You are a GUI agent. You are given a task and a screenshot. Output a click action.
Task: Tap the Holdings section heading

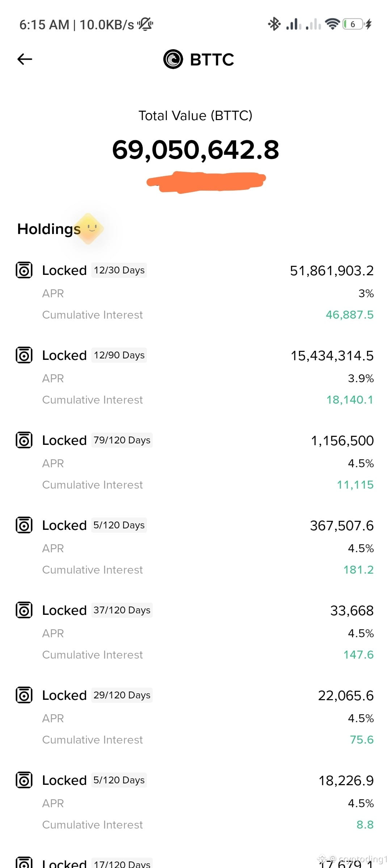click(49, 229)
